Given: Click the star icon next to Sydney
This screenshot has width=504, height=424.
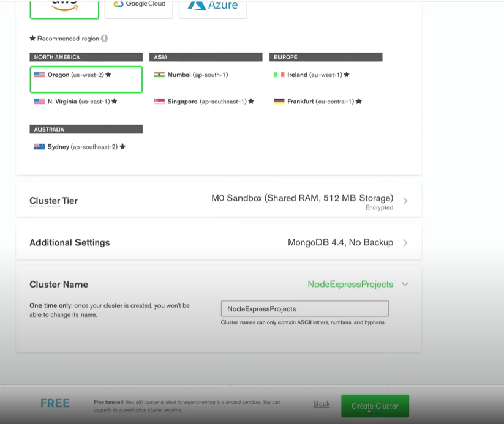Looking at the screenshot, I should pyautogui.click(x=122, y=146).
